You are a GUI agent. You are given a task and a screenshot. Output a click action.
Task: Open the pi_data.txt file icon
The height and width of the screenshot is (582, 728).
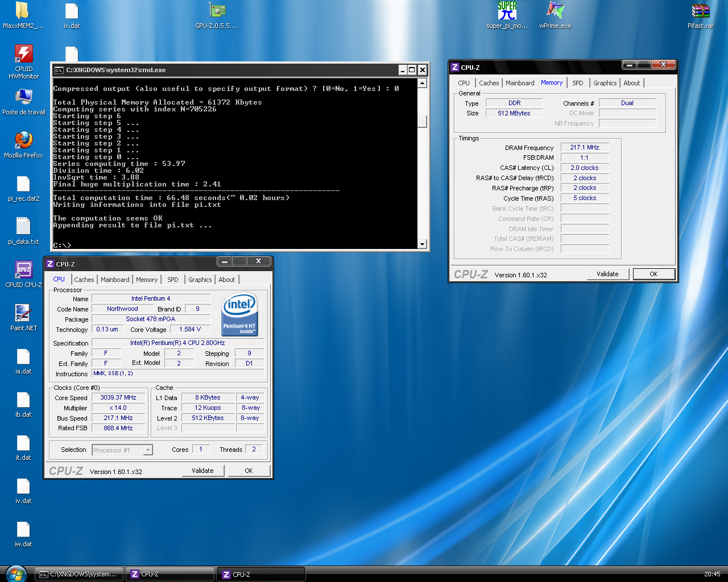[23, 226]
